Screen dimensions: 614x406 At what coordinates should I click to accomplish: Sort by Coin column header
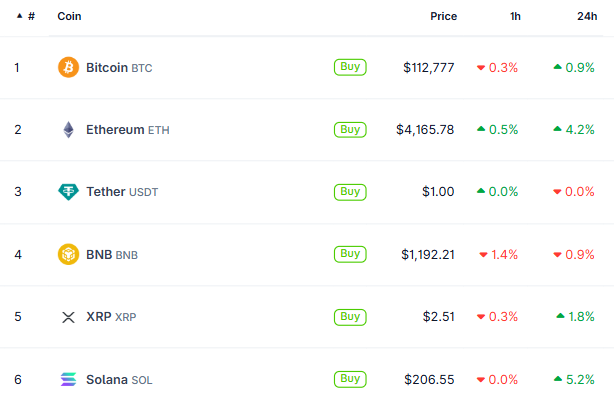pos(70,17)
